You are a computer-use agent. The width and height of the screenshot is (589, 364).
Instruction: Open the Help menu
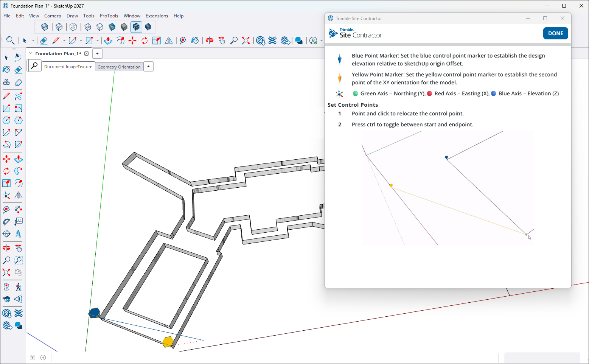pyautogui.click(x=179, y=16)
